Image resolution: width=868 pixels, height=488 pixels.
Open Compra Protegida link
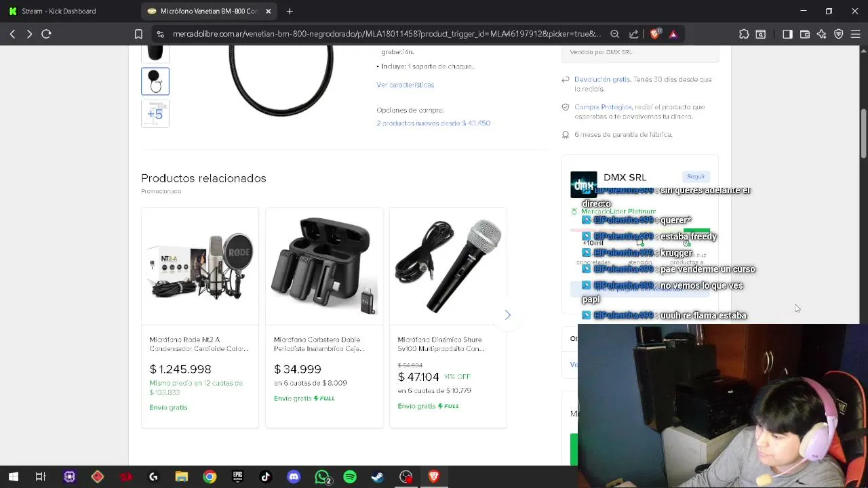tap(603, 107)
